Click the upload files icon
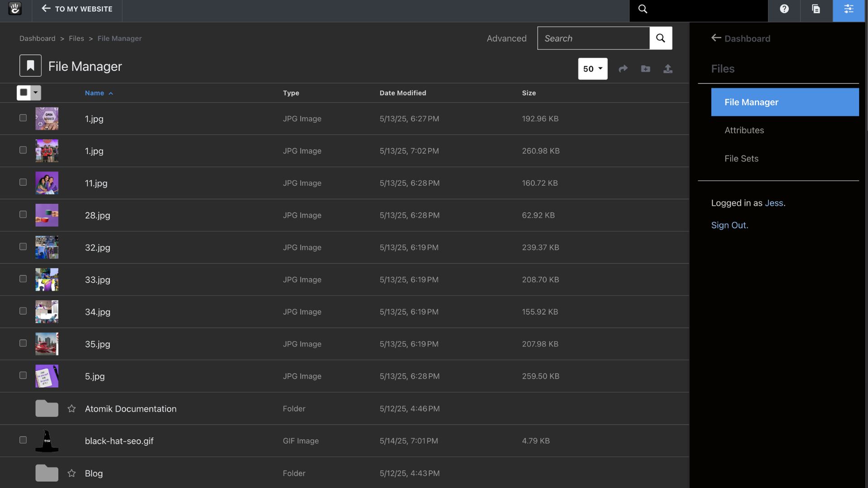This screenshot has height=488, width=868. coord(668,69)
